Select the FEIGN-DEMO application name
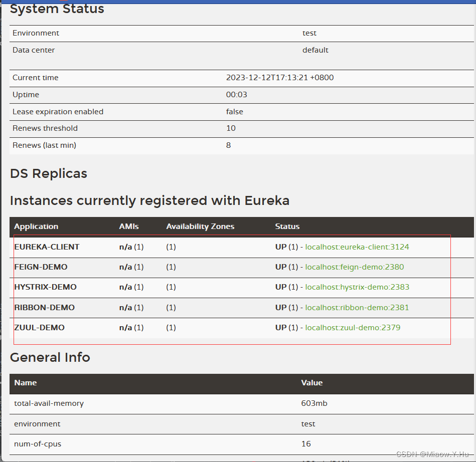 coord(41,267)
